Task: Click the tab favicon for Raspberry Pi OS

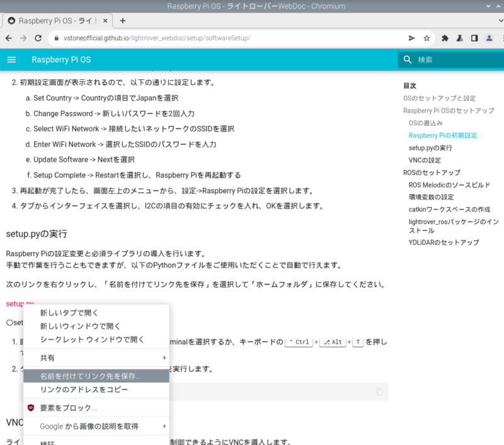Action: (11, 21)
